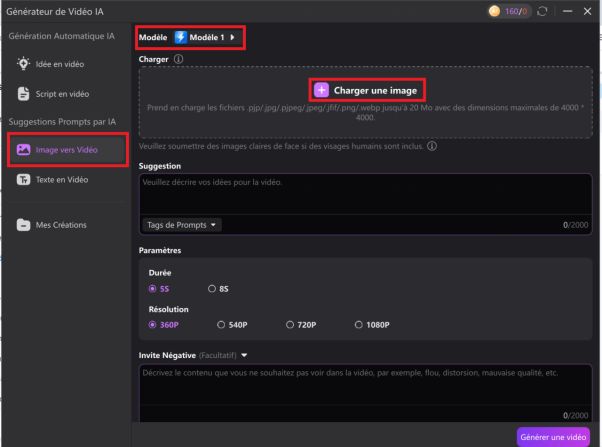Click Générer une vidéo button
Viewport: 602px width, 447px height.
point(553,437)
